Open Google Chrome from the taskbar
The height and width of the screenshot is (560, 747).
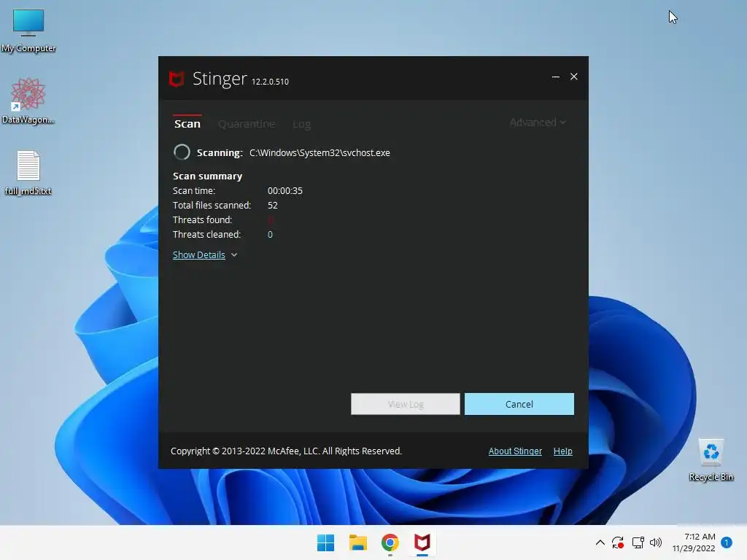coord(390,542)
